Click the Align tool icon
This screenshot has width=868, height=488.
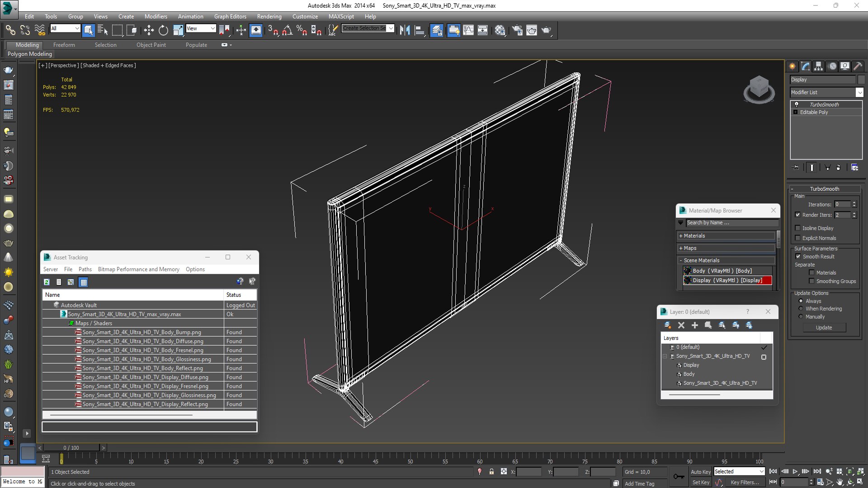click(420, 30)
